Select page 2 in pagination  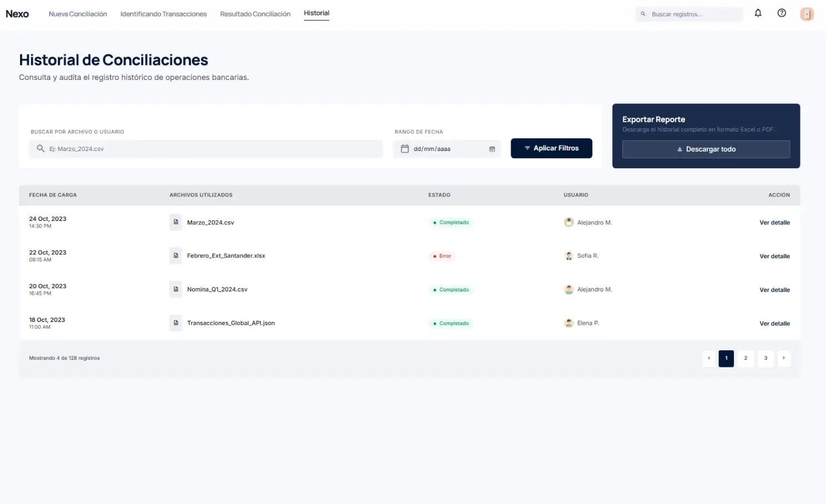click(x=746, y=358)
